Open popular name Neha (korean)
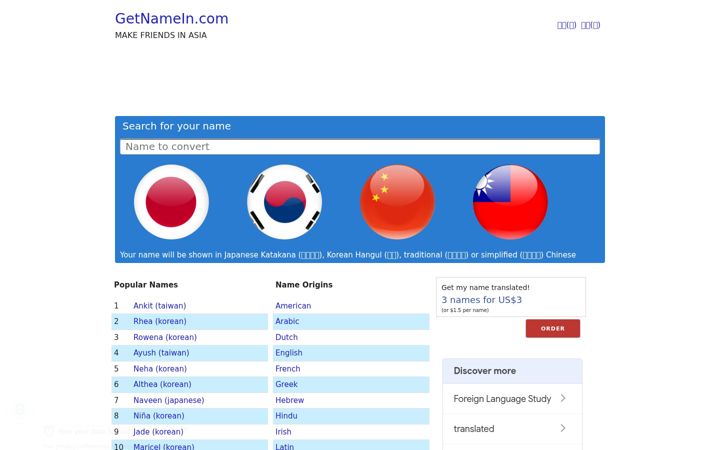The height and width of the screenshot is (450, 720). [x=160, y=369]
